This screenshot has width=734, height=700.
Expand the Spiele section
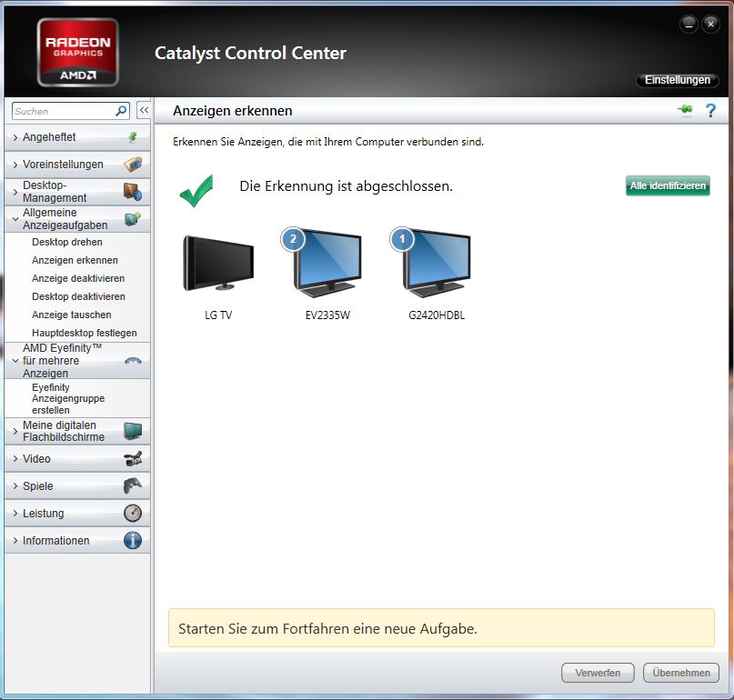[x=15, y=486]
